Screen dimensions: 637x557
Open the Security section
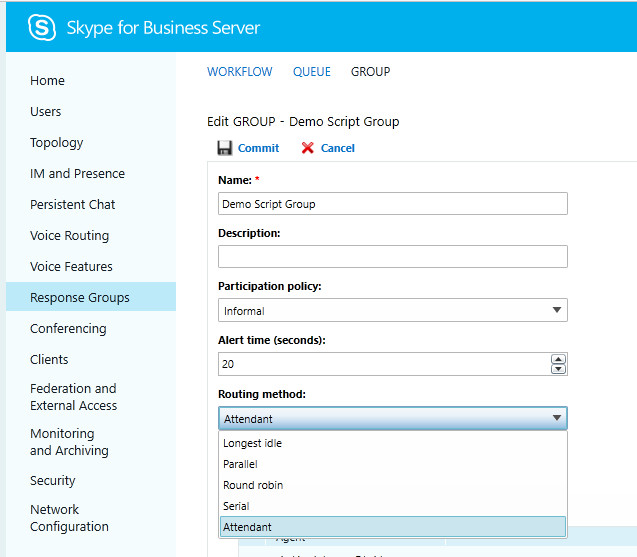coord(52,481)
